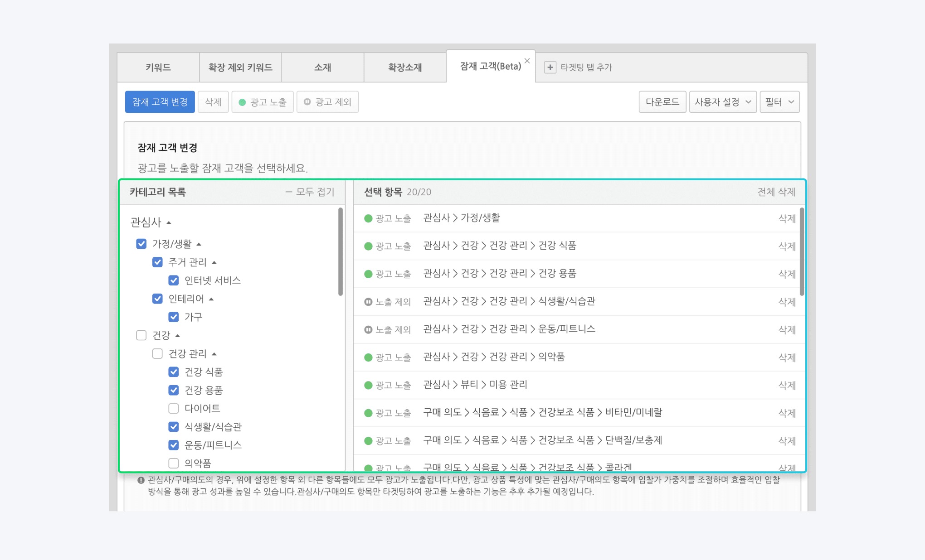Uncheck the 건강 식품 checkbox
The image size is (925, 560).
174,372
